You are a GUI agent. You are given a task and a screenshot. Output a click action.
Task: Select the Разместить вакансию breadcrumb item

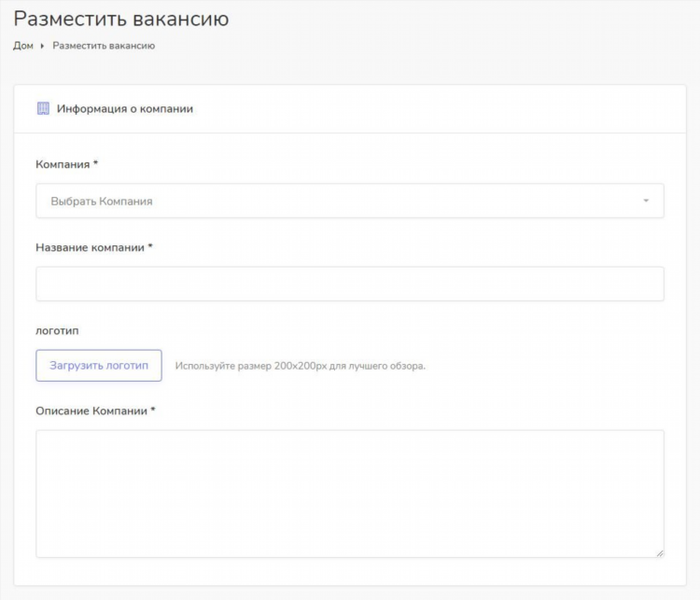[104, 46]
